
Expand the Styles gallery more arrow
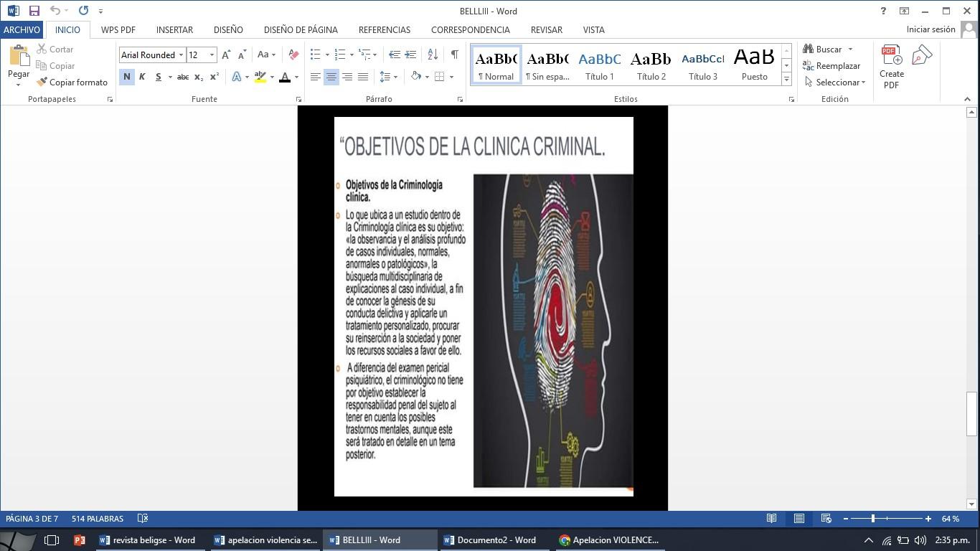tap(786, 80)
